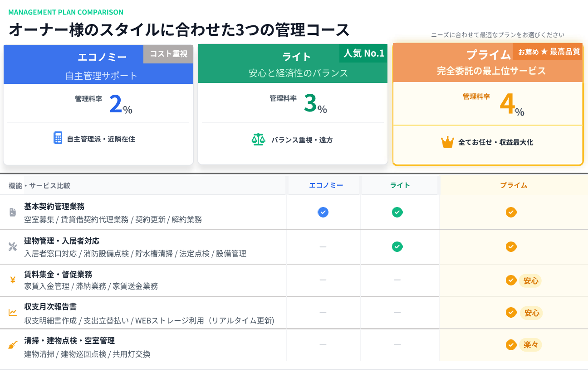The width and height of the screenshot is (588, 372).
Task: Select the プライム column header in the table
Action: click(514, 185)
